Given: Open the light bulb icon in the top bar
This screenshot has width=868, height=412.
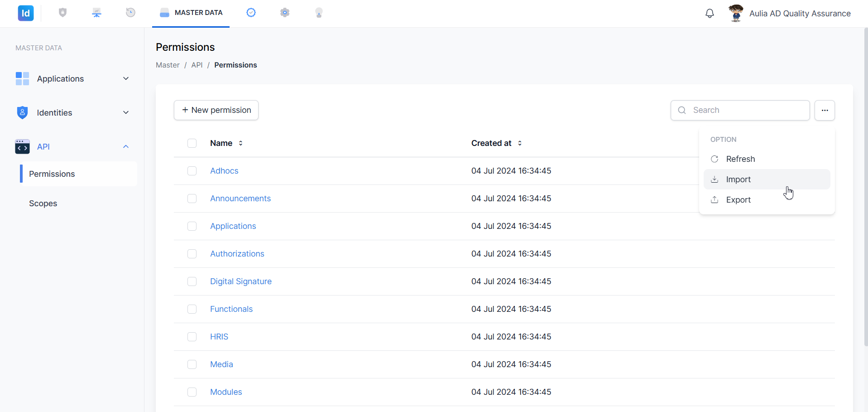Looking at the screenshot, I should click(319, 13).
